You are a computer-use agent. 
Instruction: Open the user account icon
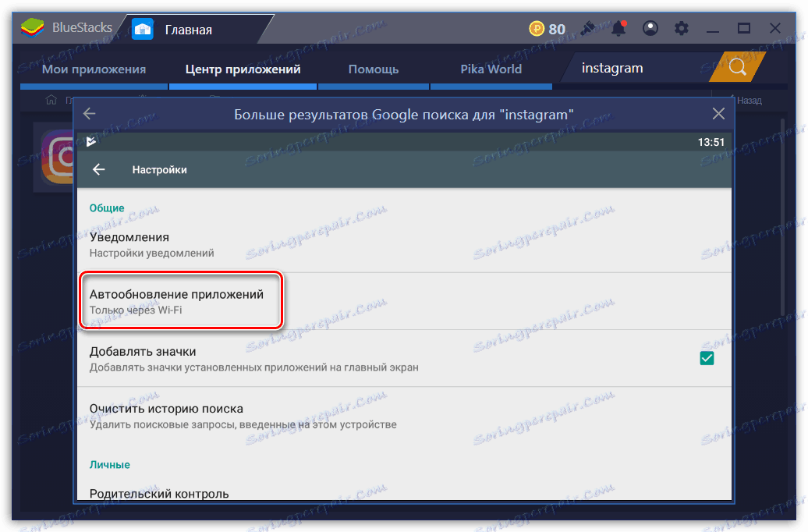click(x=650, y=27)
